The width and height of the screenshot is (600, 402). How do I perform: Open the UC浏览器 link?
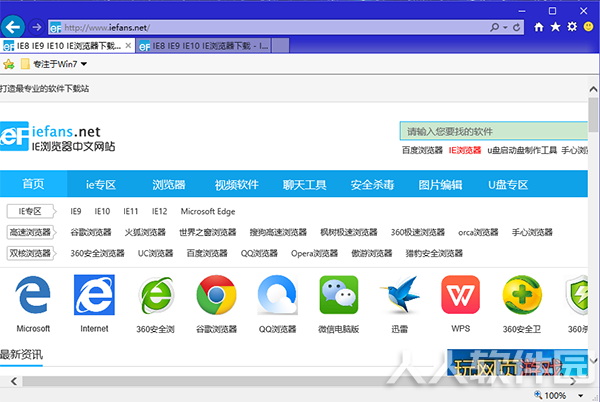pyautogui.click(x=155, y=253)
